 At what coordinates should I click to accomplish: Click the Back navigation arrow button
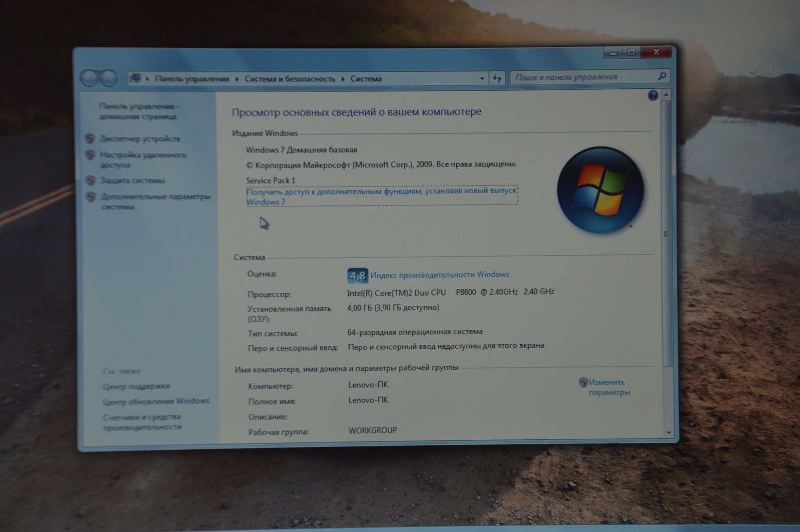click(x=90, y=78)
